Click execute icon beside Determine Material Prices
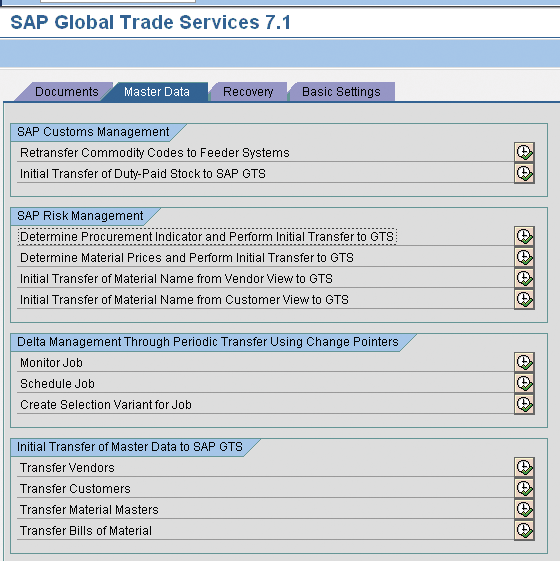 coord(524,257)
